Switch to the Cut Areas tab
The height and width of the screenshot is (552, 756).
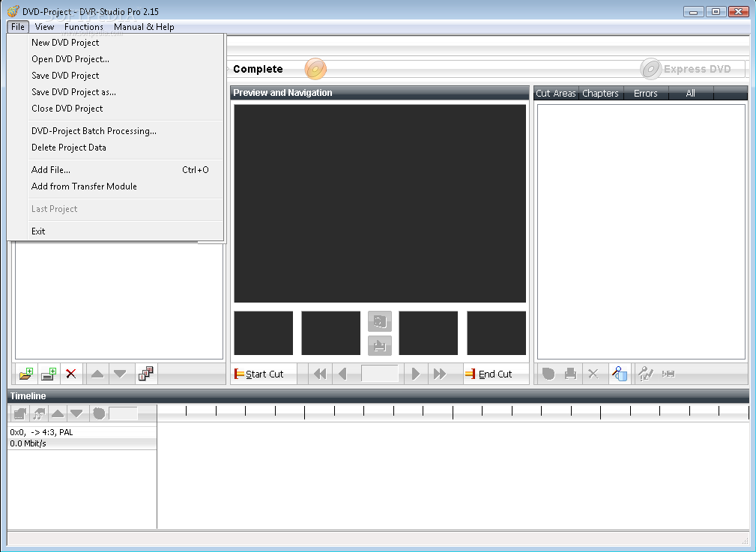pyautogui.click(x=556, y=93)
